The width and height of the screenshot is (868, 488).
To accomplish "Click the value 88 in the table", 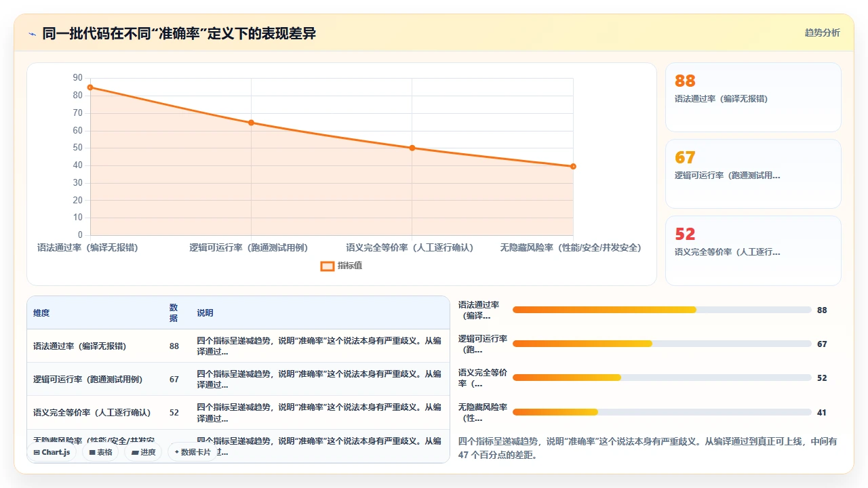I will click(174, 346).
